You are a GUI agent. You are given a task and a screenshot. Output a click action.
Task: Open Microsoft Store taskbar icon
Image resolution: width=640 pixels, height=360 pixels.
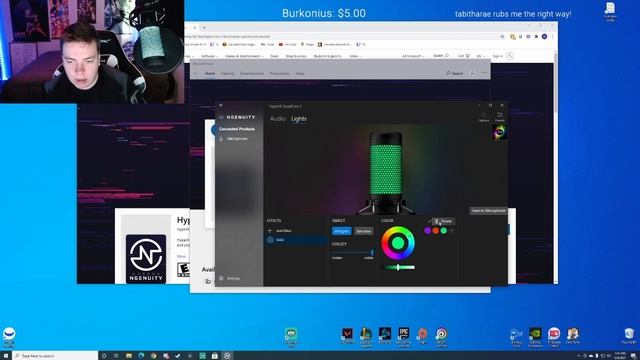tap(215, 356)
